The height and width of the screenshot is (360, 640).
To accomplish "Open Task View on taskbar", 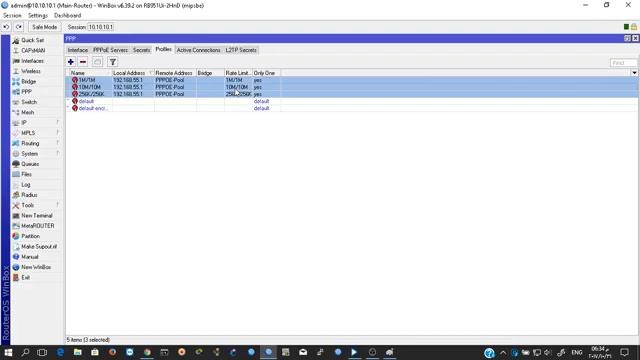I will (x=42, y=352).
